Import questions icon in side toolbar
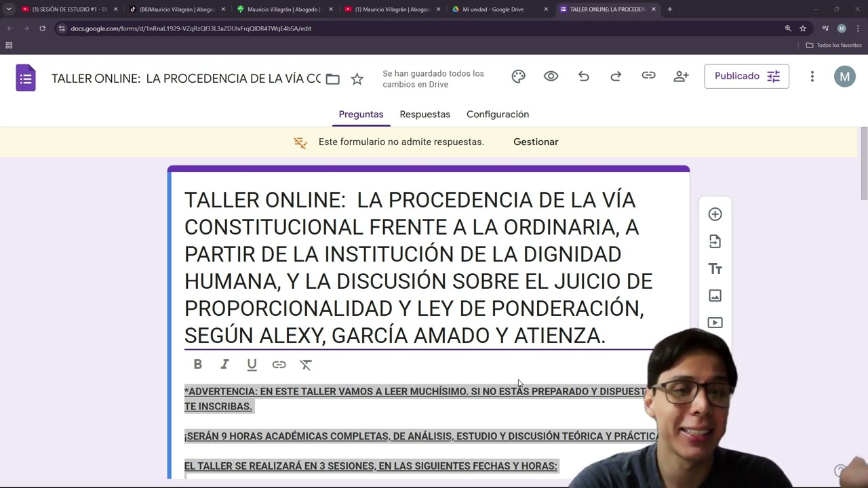The height and width of the screenshot is (488, 868). pos(715,241)
